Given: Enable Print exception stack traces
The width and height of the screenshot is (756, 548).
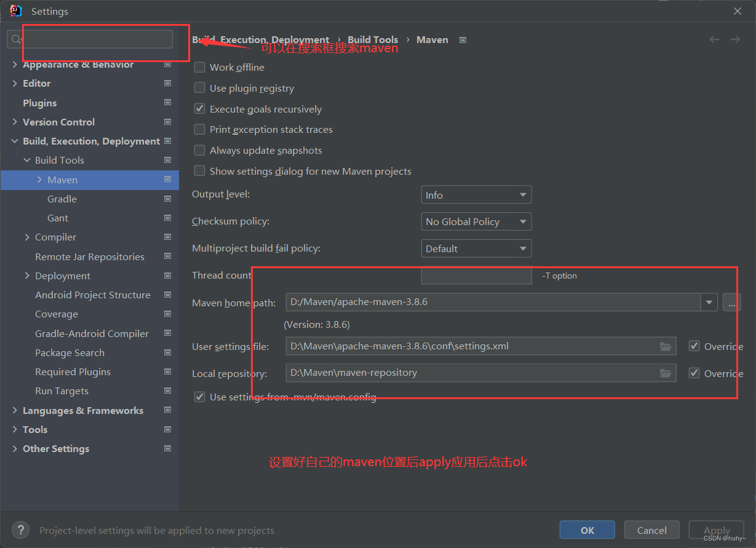Looking at the screenshot, I should pos(199,129).
